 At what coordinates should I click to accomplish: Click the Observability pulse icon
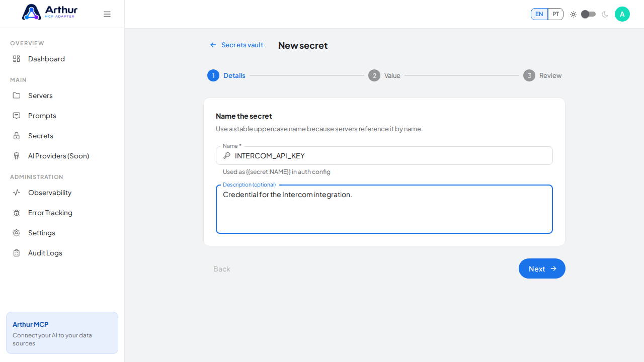[x=17, y=193]
